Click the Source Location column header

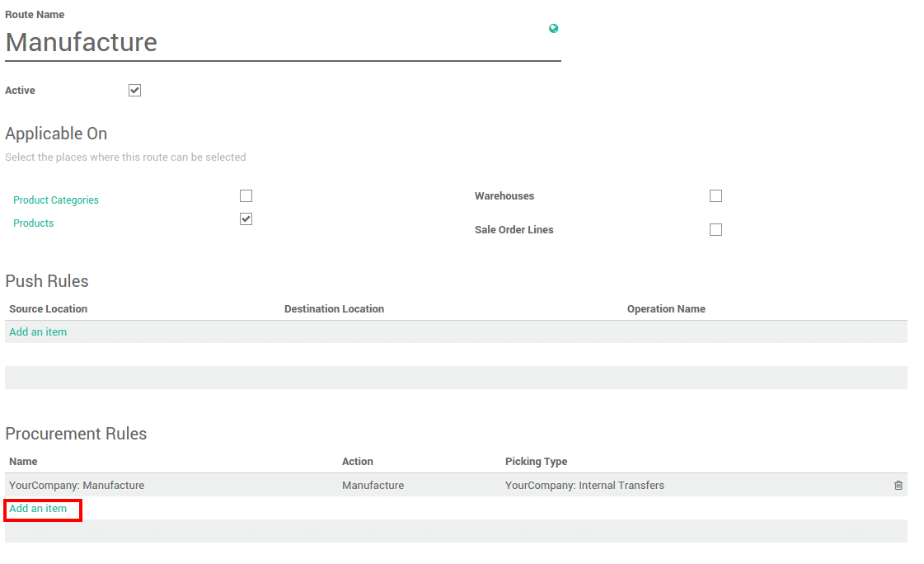[x=46, y=308]
